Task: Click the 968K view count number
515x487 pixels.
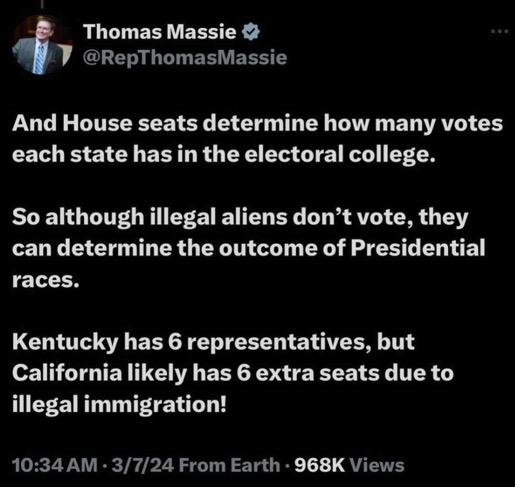Action: (320, 465)
